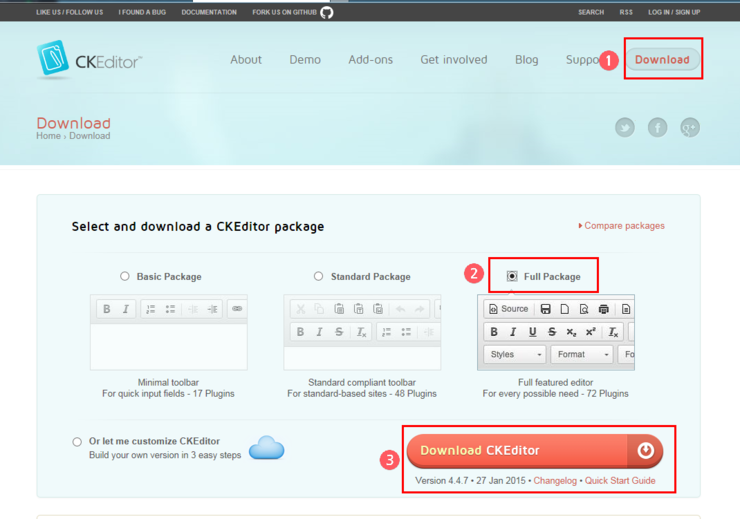Click Strikethrough icon in Standard Package preview
740x519 pixels.
click(339, 332)
